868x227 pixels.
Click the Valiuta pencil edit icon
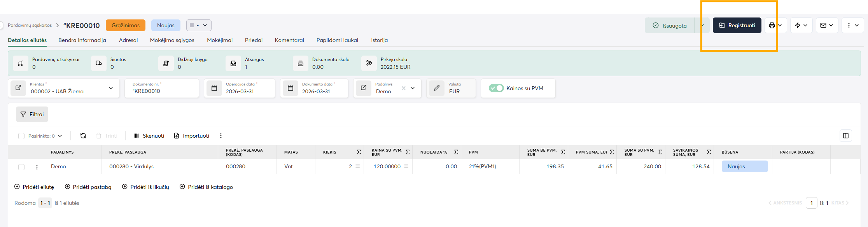[x=437, y=88]
